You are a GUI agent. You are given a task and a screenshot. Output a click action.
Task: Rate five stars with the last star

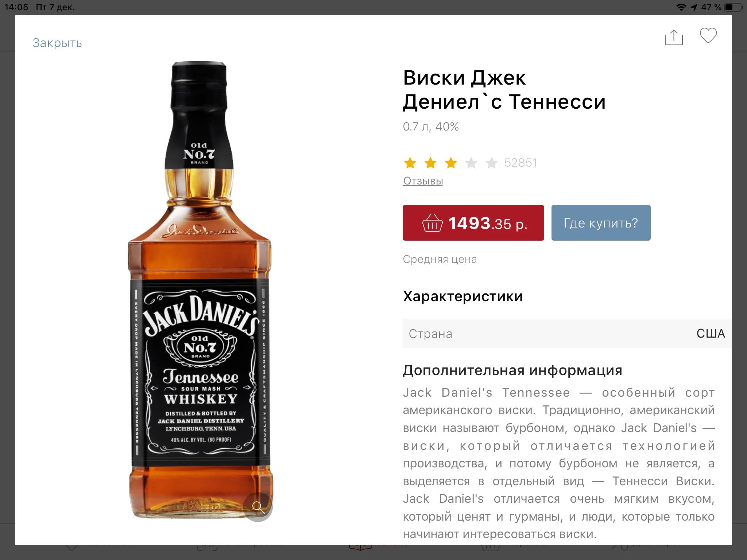pyautogui.click(x=492, y=163)
